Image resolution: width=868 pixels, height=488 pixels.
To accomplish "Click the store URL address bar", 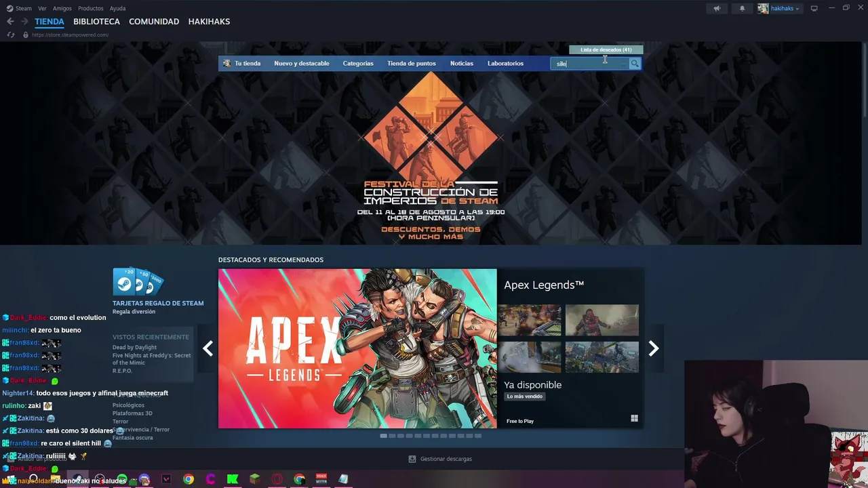I will (70, 35).
